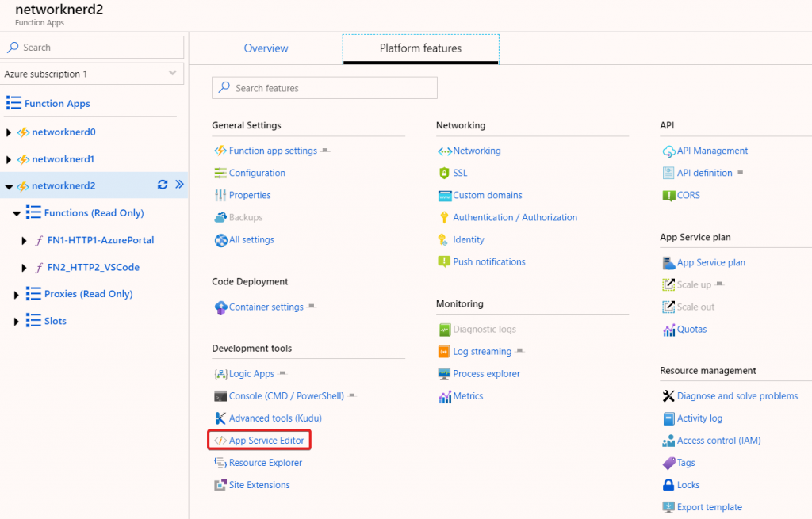The height and width of the screenshot is (519, 812).
Task: Click the Console terminal icon
Action: (220, 396)
